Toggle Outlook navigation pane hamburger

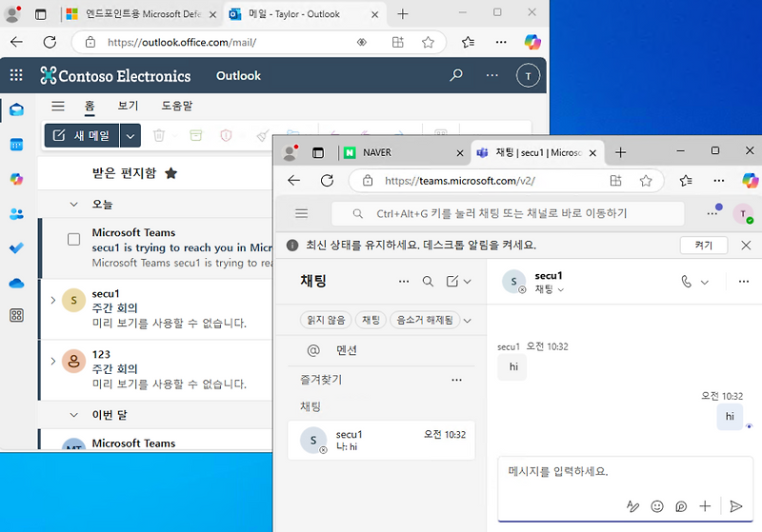58,106
